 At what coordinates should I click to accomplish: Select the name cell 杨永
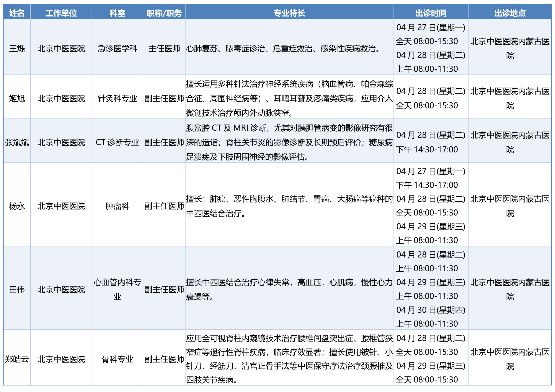pyautogui.click(x=17, y=206)
